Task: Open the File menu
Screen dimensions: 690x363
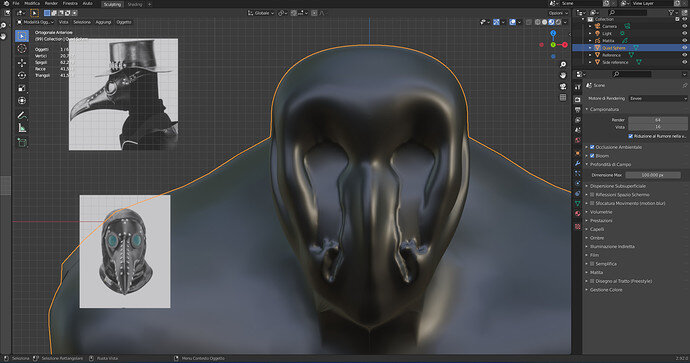Action: [16, 4]
